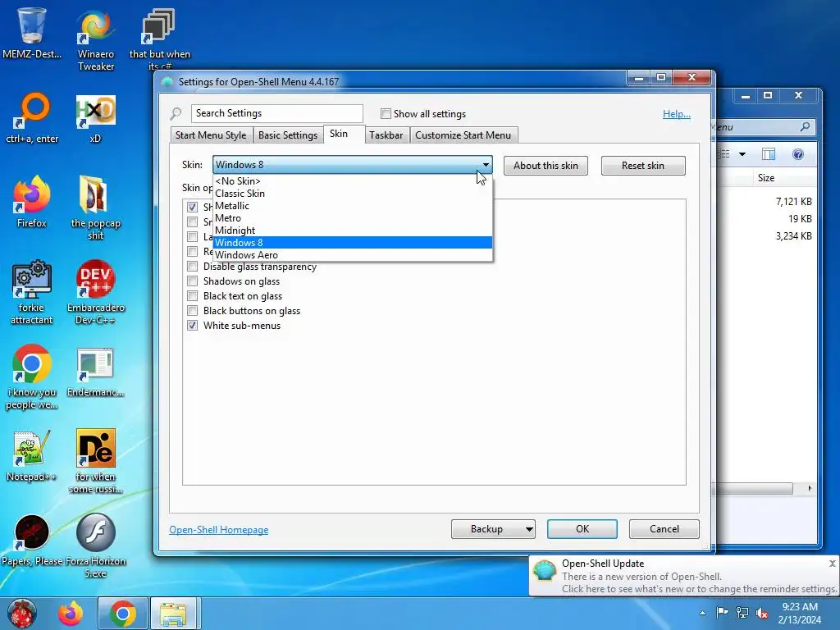Screen dimensions: 840x630
Task: Open the Basic Settings tab
Action: [288, 135]
